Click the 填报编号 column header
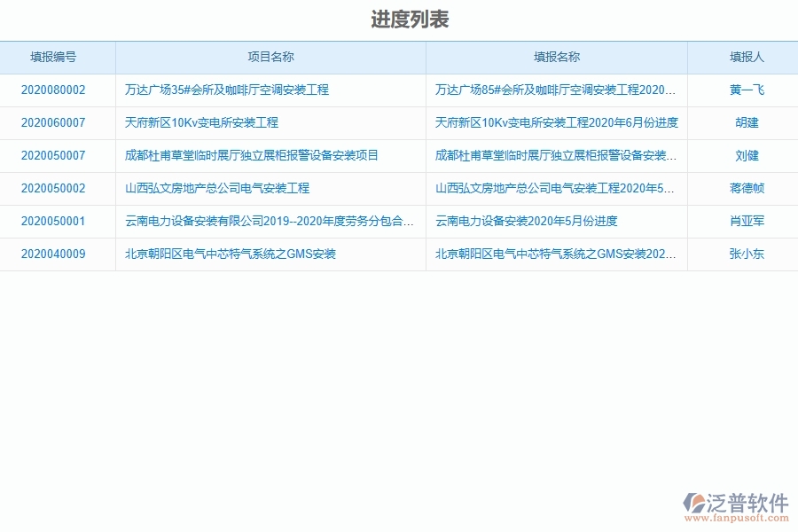Viewport: 798px width, 532px height. pos(57,56)
